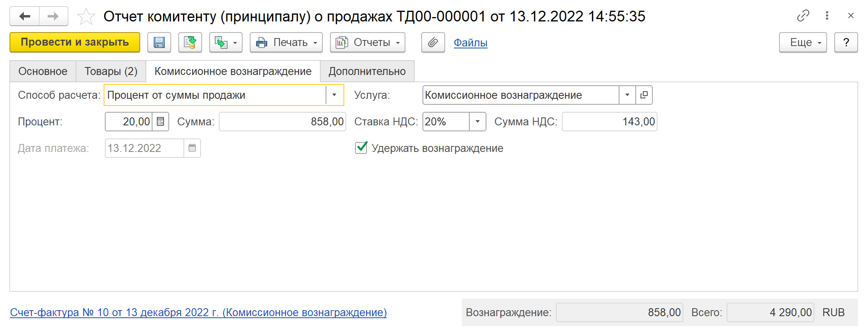Expand the Услуга dropdown list

pyautogui.click(x=627, y=95)
